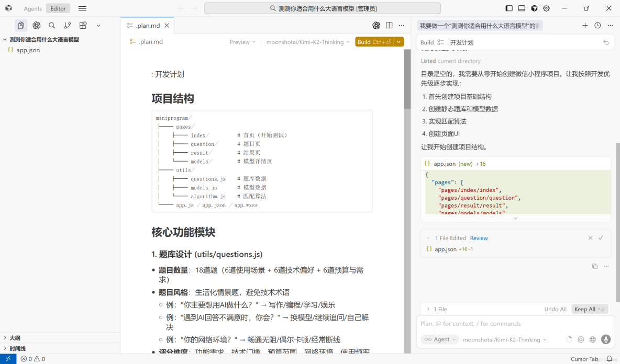Screen dimensions: 620x364
Task: Select the Extensions icon in the sidebar
Action: [x=82, y=25]
